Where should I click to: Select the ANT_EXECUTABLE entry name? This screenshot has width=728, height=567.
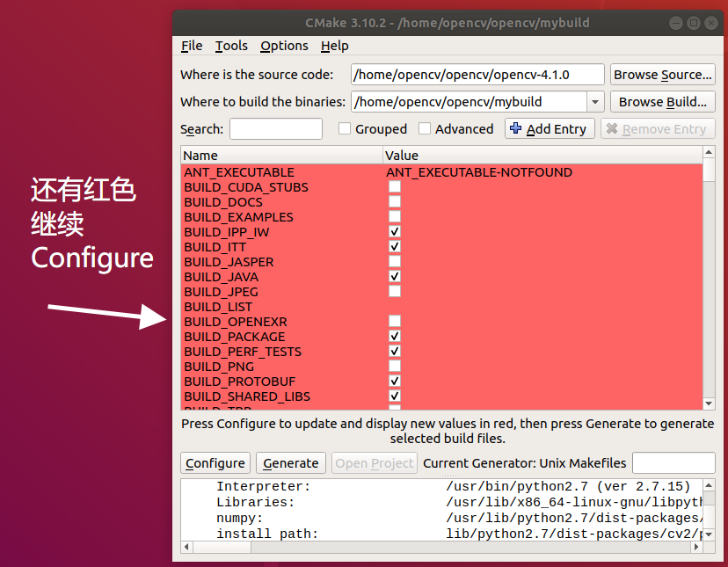(238, 172)
